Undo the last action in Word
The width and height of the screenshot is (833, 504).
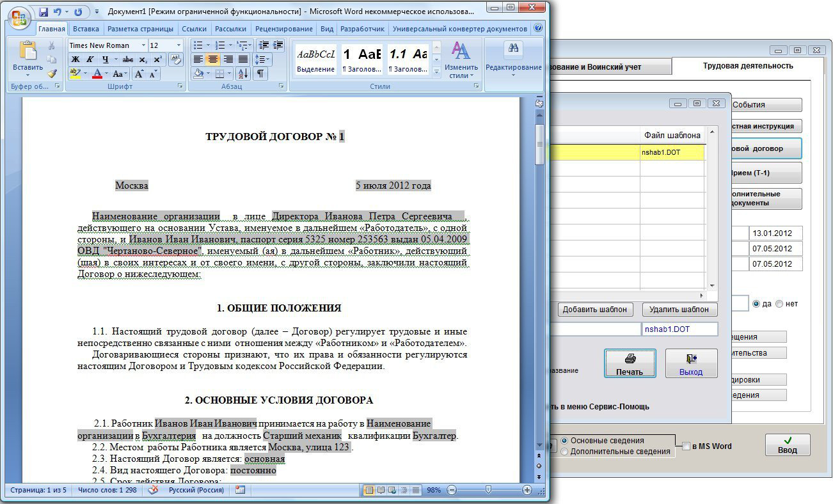(x=57, y=12)
